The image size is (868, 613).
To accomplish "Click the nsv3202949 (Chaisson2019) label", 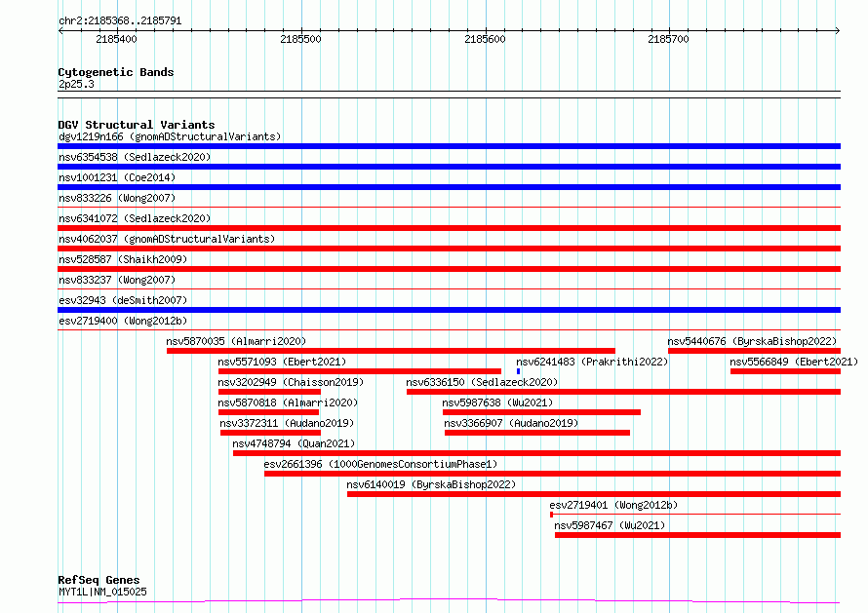I will 291,382.
